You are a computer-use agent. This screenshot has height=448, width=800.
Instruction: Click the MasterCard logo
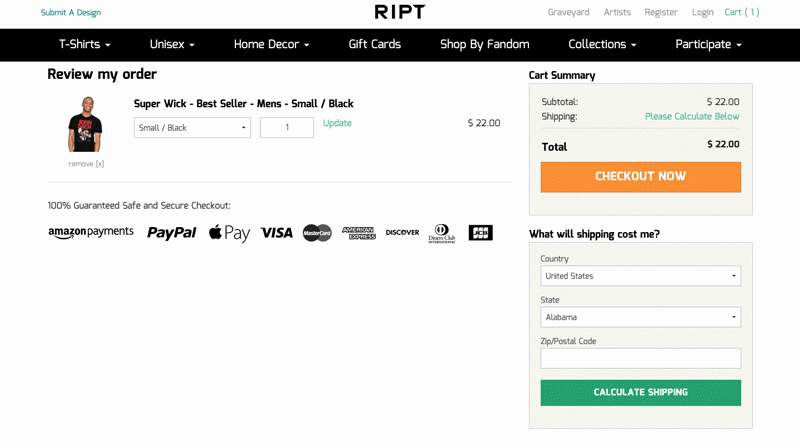click(317, 233)
